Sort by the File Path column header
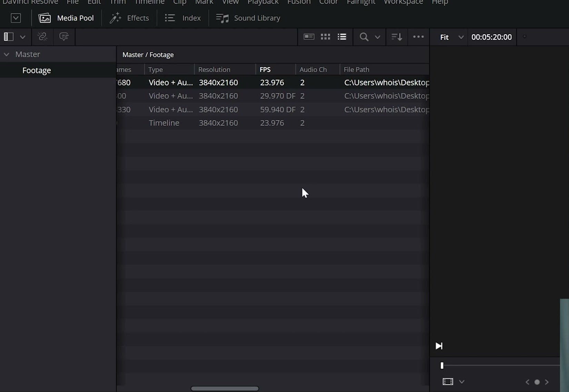This screenshot has height=392, width=569. (x=385, y=70)
